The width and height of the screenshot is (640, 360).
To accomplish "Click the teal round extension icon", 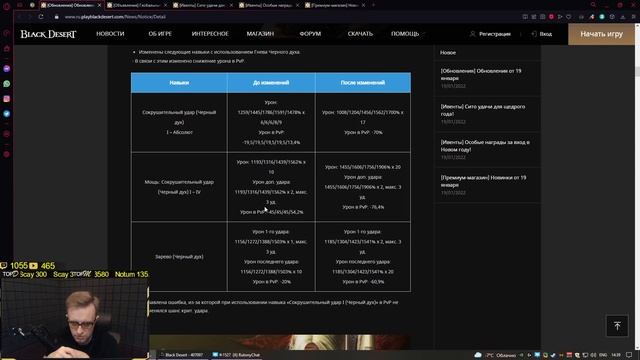I will (602, 17).
